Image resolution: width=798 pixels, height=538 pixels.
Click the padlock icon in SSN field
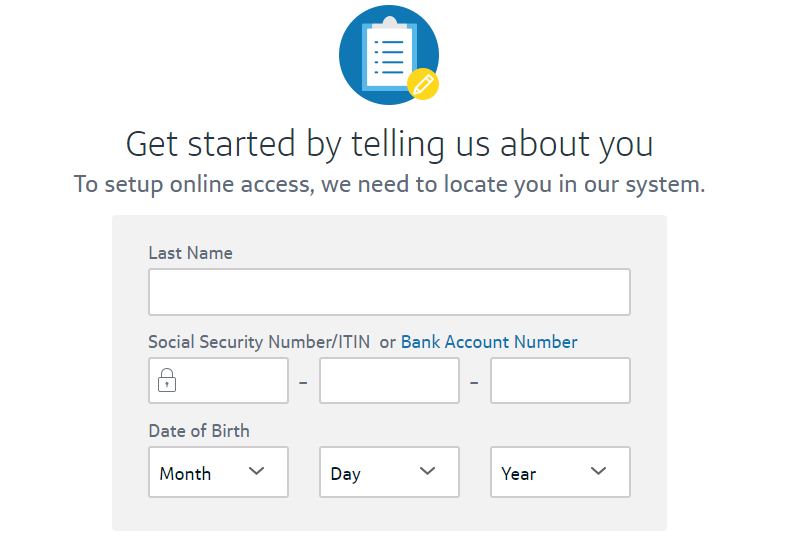click(x=167, y=380)
